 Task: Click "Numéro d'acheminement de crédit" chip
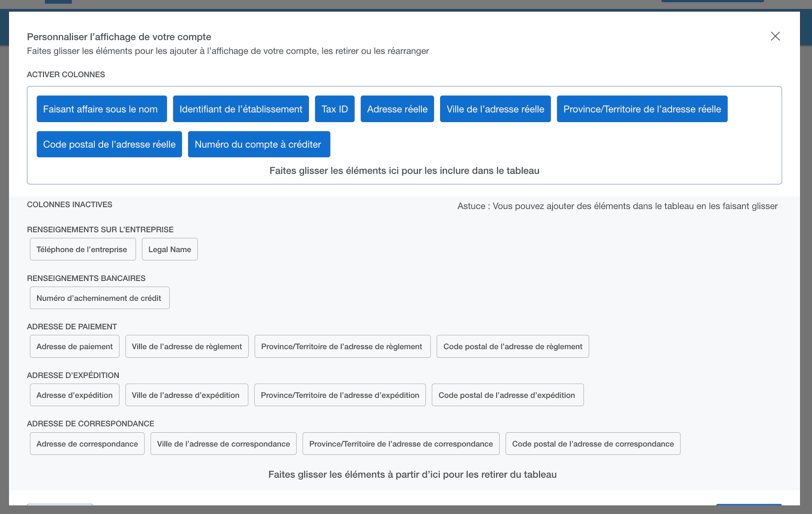pos(99,297)
